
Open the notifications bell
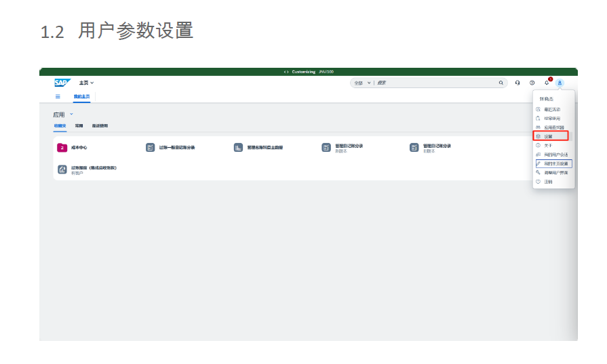547,83
